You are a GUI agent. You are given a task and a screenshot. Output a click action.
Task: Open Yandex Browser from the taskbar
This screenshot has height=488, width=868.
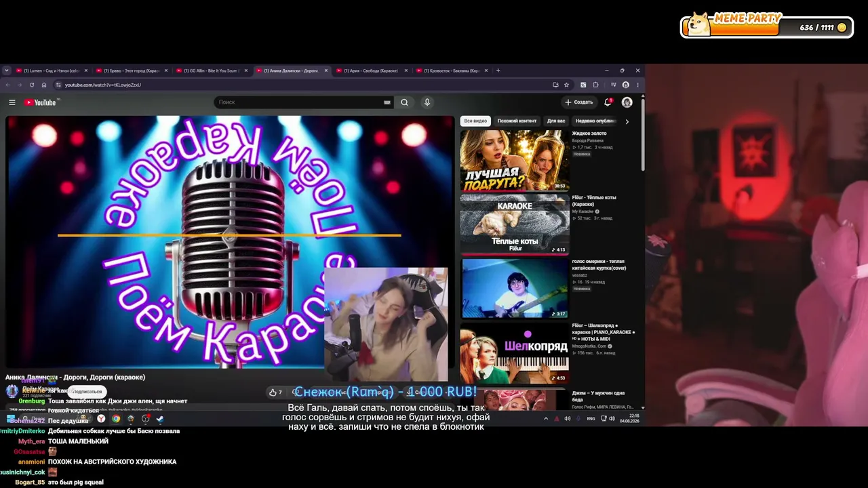click(101, 419)
